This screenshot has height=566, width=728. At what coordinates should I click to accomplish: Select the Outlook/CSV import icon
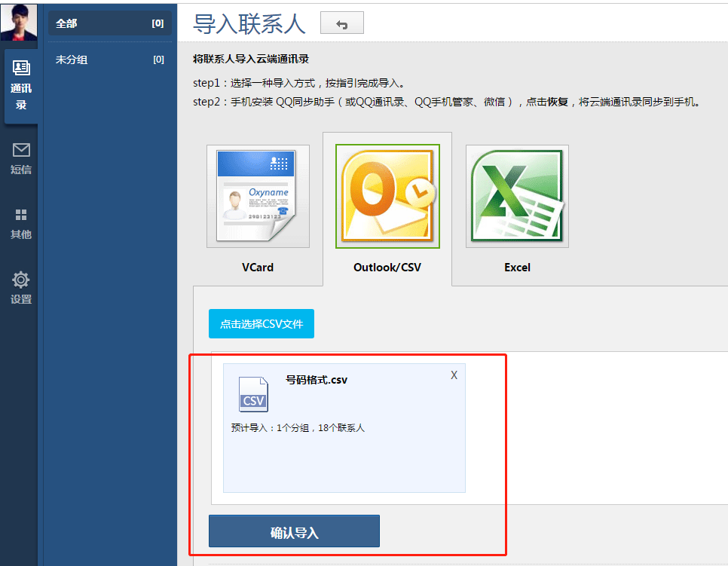[387, 196]
